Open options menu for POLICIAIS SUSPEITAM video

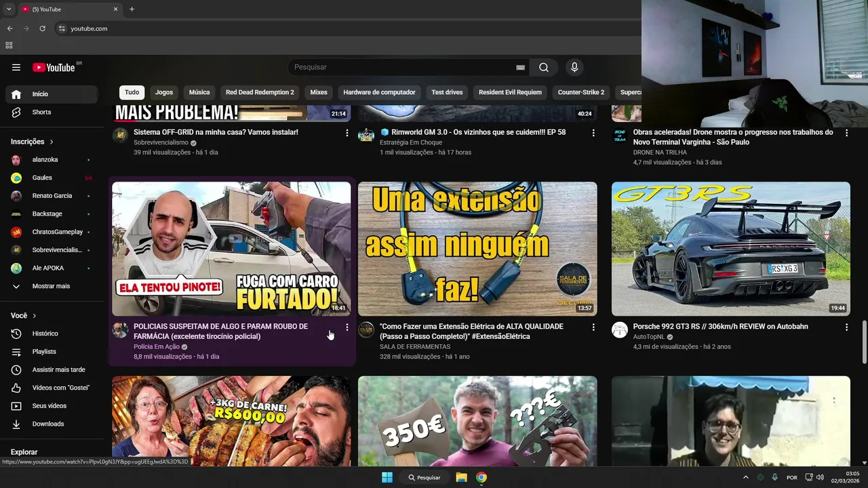coord(347,327)
